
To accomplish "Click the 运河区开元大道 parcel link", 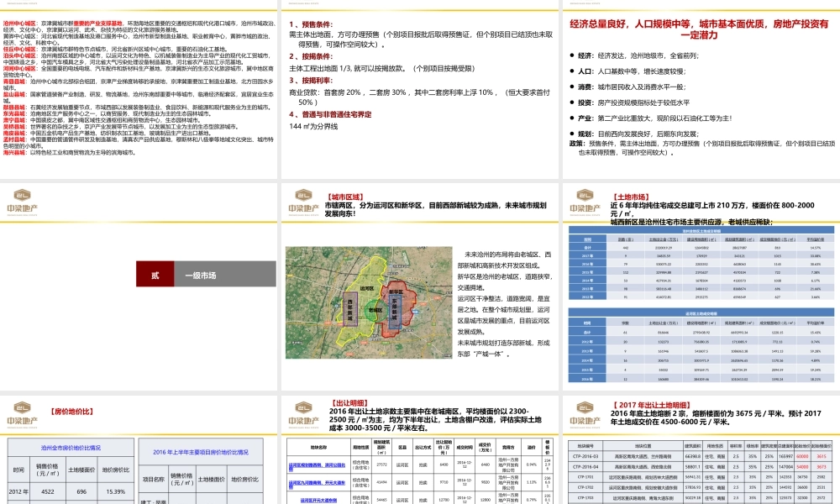I will coord(318,501).
